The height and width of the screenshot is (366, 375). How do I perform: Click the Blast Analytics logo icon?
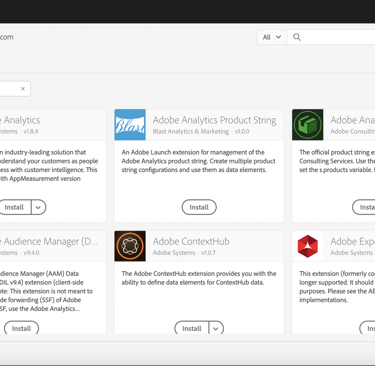[x=130, y=125]
